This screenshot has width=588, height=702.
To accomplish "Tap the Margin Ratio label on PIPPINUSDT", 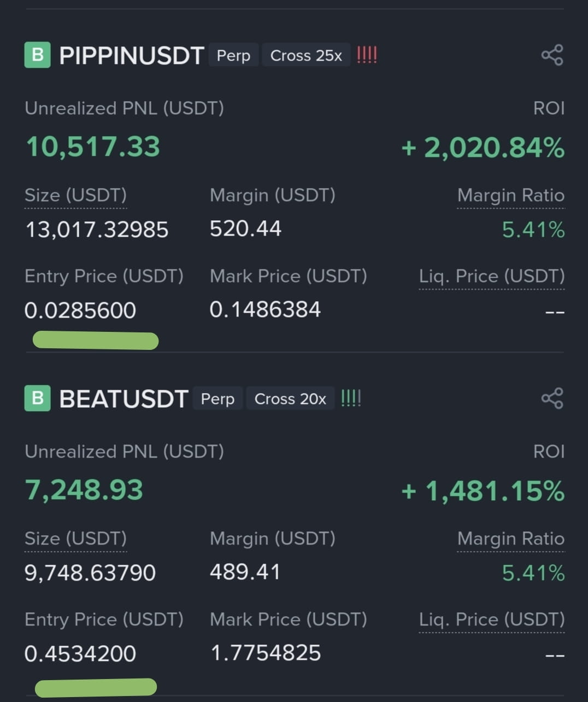I will 510,195.
